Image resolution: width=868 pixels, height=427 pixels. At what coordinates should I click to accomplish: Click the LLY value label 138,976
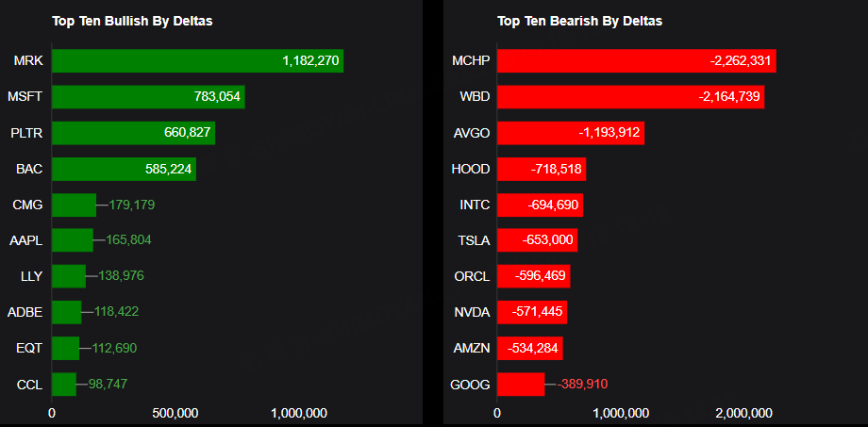(x=122, y=276)
